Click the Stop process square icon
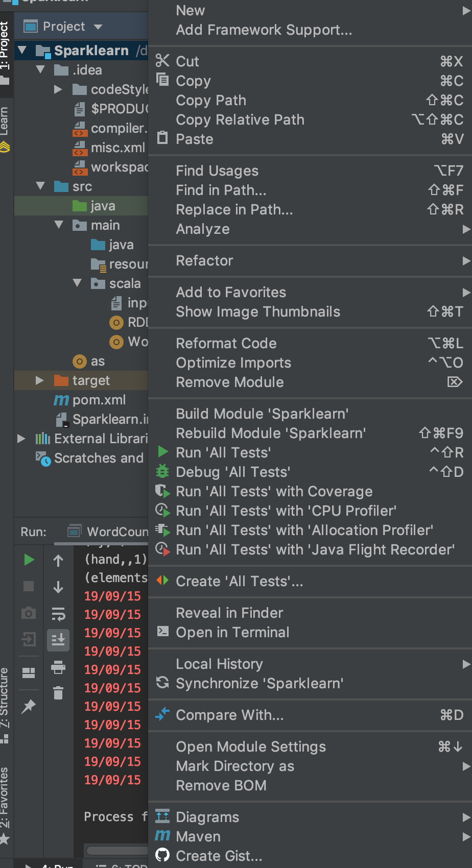Viewport: 472px width, 868px height. [29, 586]
